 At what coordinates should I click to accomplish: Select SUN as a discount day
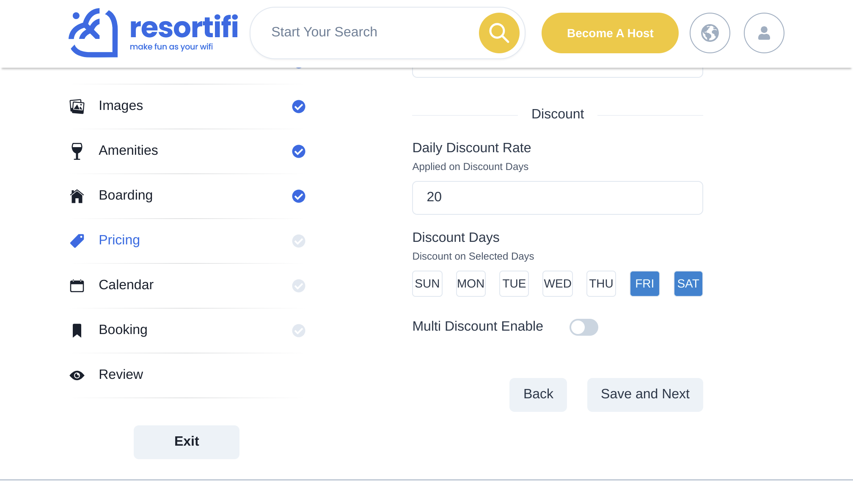(x=427, y=284)
